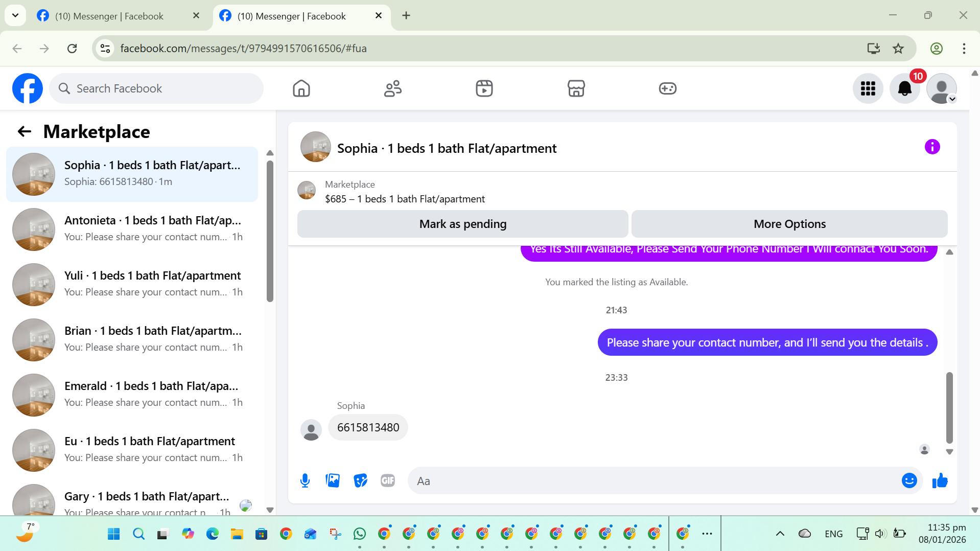
Task: Open the Sophia conversation in the list
Action: point(132,174)
